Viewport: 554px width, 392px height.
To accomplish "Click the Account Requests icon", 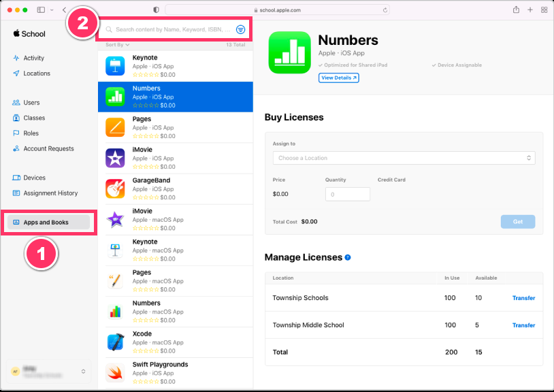I will 16,148.
